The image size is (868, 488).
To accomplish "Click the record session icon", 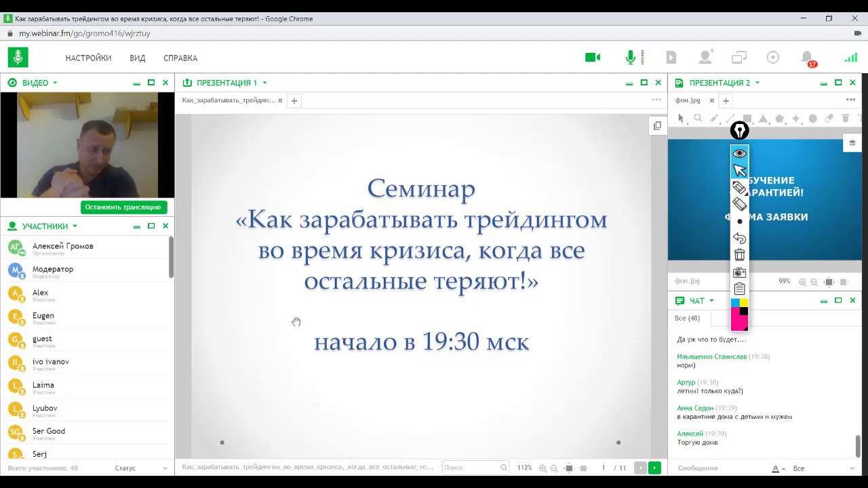I will tap(772, 58).
